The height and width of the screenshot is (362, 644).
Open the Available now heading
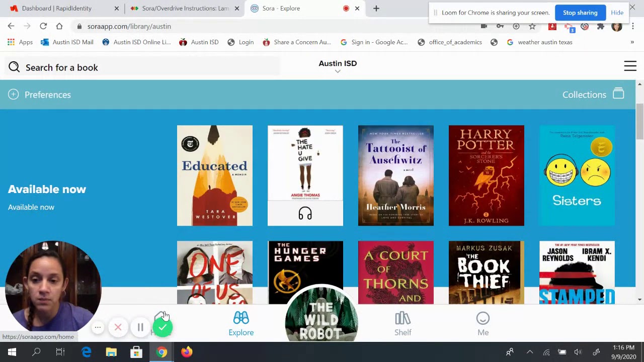pos(47,189)
